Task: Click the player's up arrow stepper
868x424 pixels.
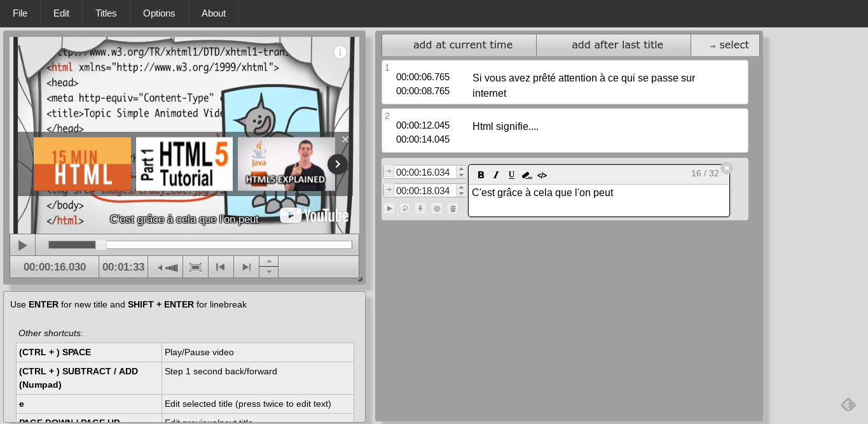Action: [x=269, y=262]
